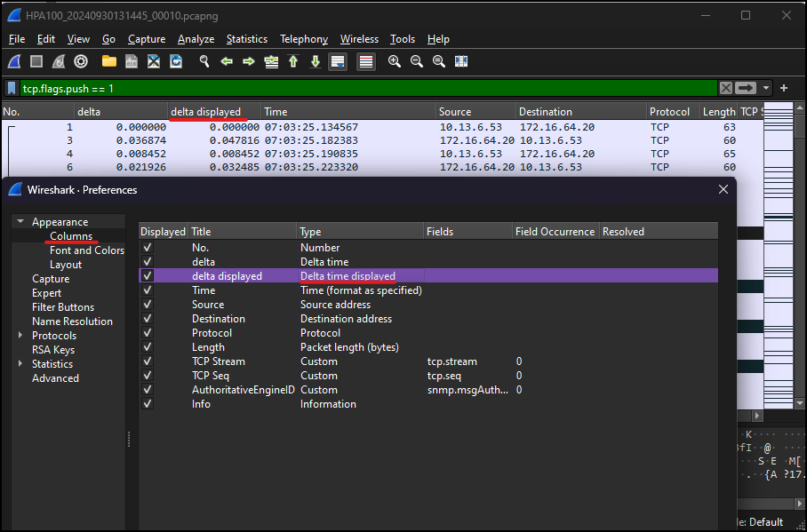Screen dimensions: 807x532
Task: Go to specified packet icon
Action: (271, 62)
